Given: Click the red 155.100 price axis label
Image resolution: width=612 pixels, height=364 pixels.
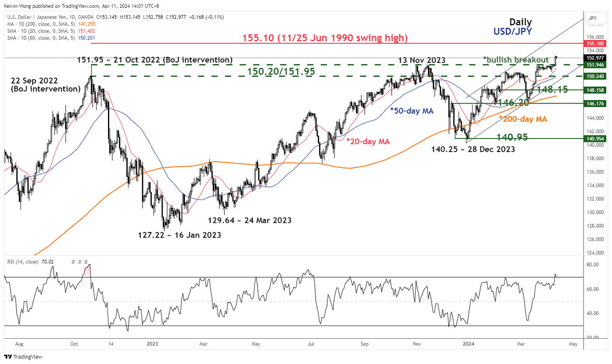Looking at the screenshot, I should pos(595,44).
